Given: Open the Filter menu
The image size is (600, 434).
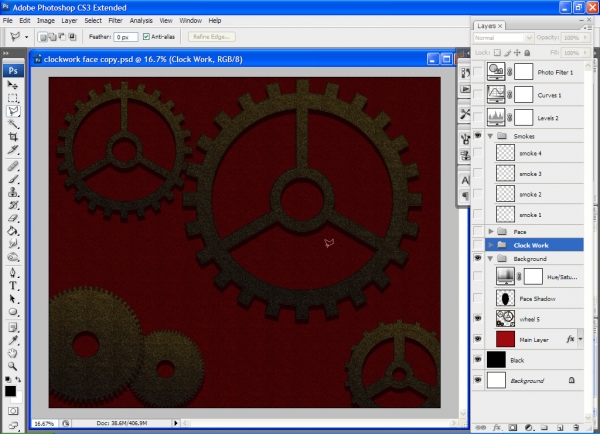Looking at the screenshot, I should [x=115, y=21].
